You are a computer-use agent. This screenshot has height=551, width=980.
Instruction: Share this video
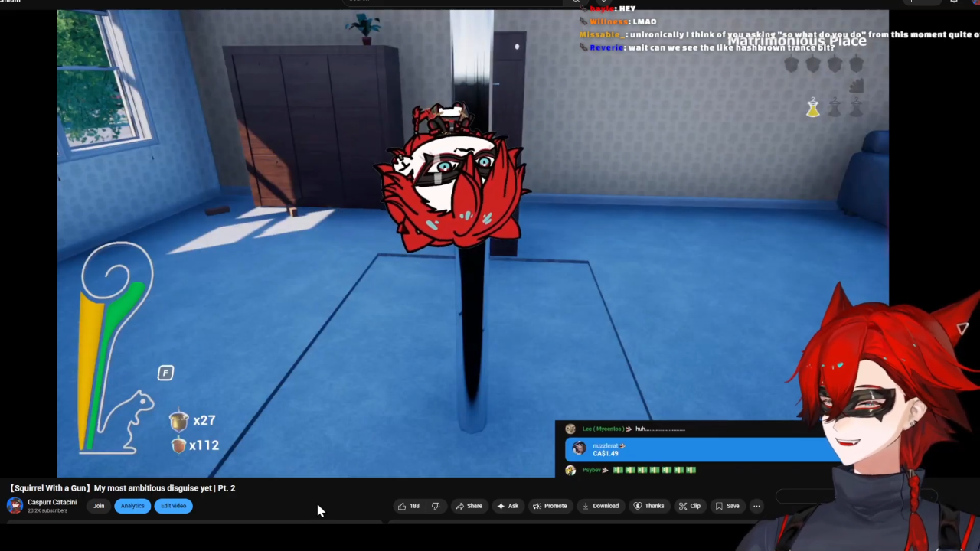click(469, 506)
